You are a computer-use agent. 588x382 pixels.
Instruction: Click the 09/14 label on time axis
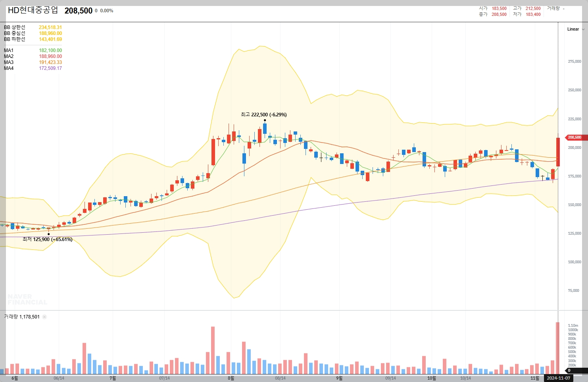coord(390,378)
